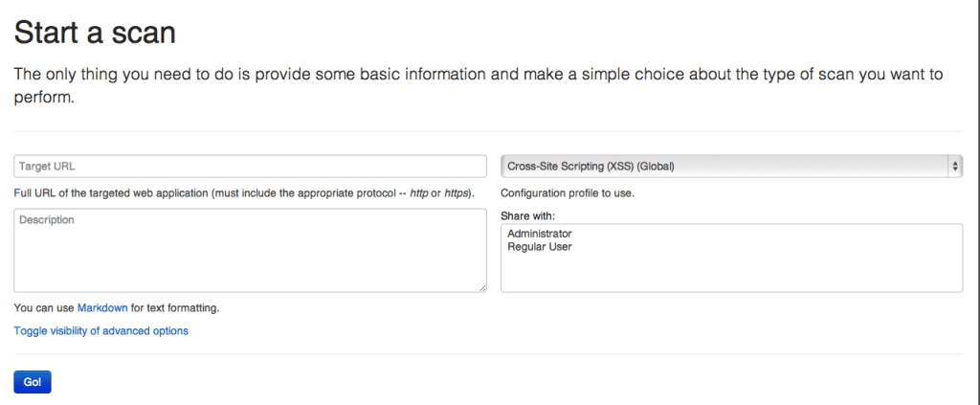The image size is (980, 405).
Task: Click the "Start a scan" heading
Action: (x=95, y=33)
